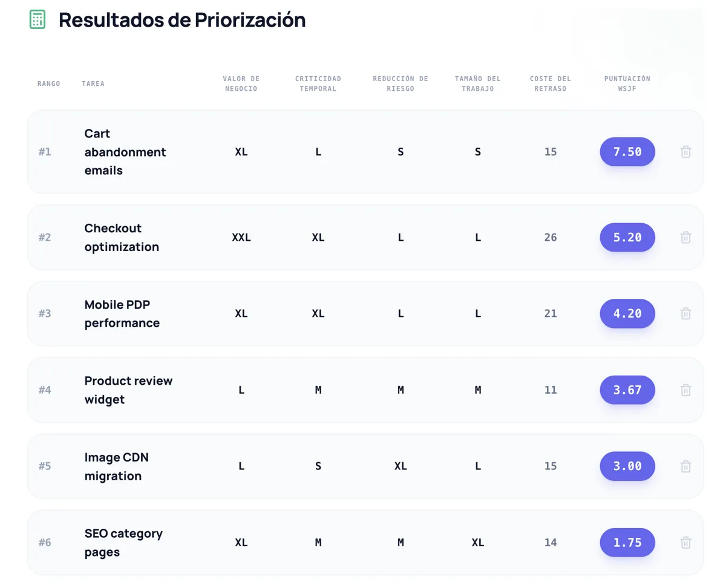The width and height of the screenshot is (726, 588).
Task: Click the delete icon on SEO category pages
Action: point(685,543)
